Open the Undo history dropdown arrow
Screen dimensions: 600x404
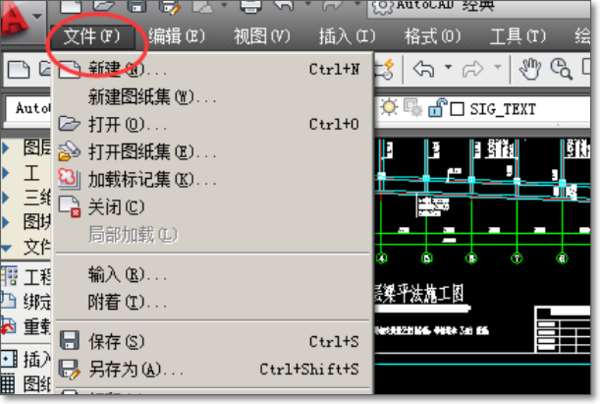448,68
